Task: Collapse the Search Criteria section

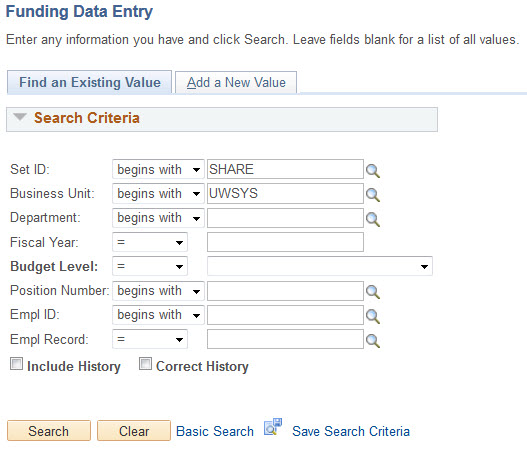Action: click(x=20, y=117)
